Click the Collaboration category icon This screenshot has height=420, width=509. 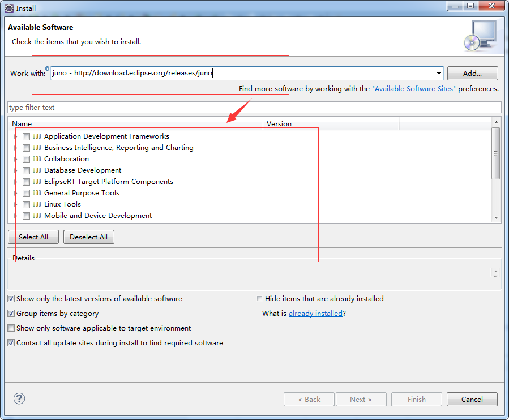click(x=37, y=159)
